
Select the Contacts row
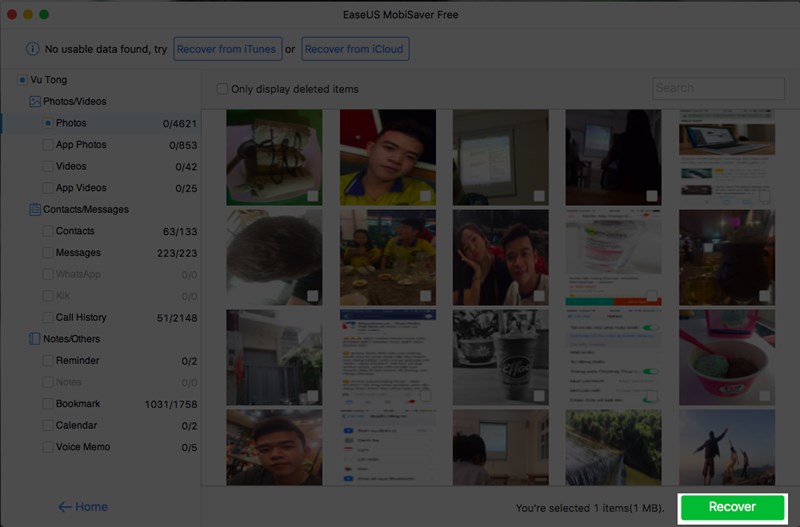tap(101, 231)
